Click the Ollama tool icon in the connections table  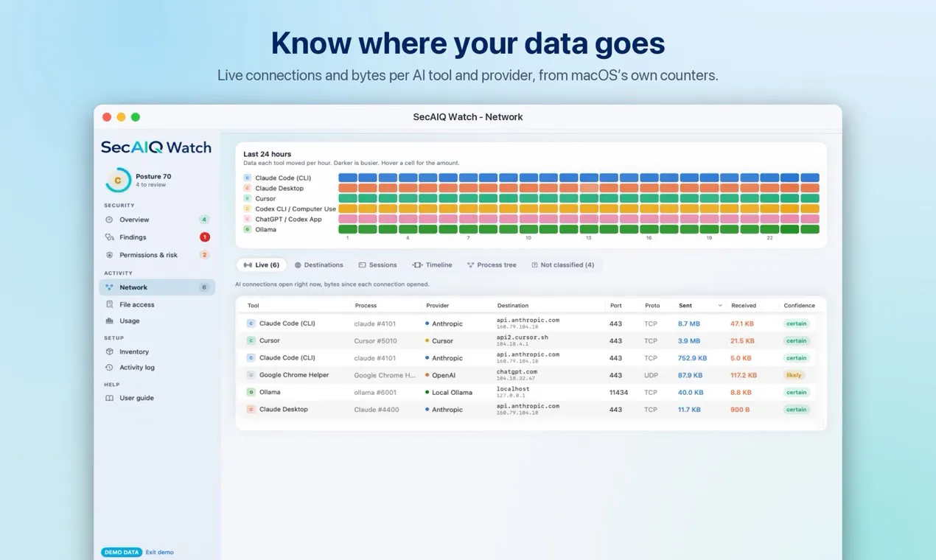click(x=251, y=392)
